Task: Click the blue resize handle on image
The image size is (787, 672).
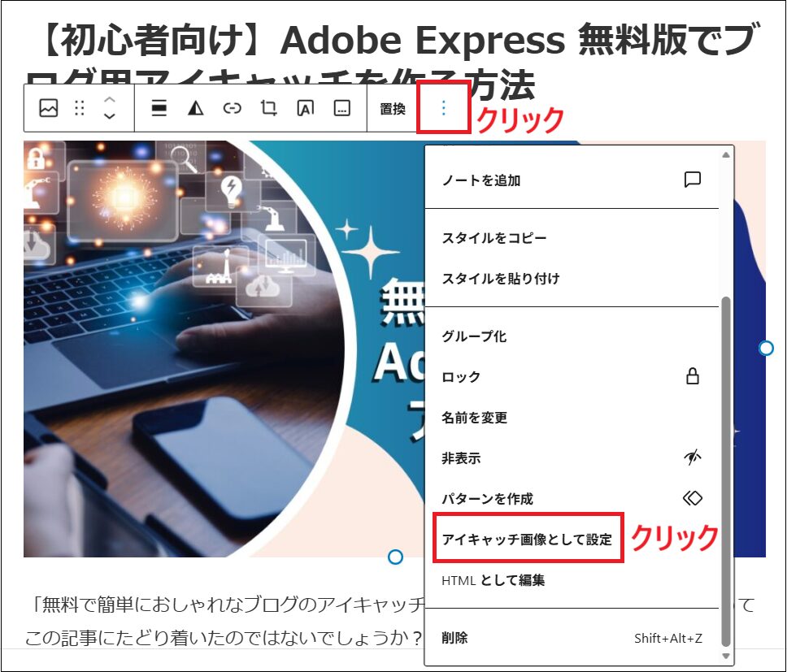Action: pyautogui.click(x=767, y=348)
